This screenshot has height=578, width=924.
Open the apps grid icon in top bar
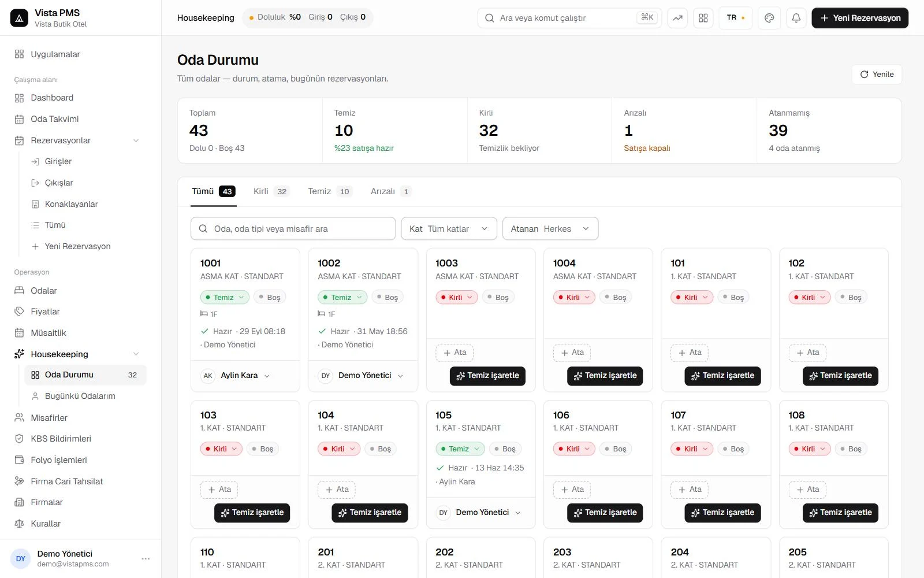[703, 18]
